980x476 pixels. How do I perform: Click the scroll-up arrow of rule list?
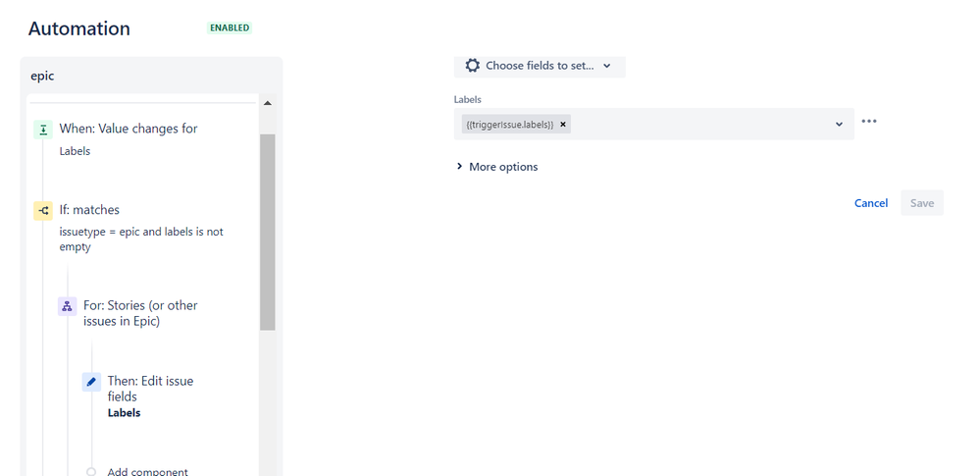pyautogui.click(x=268, y=103)
